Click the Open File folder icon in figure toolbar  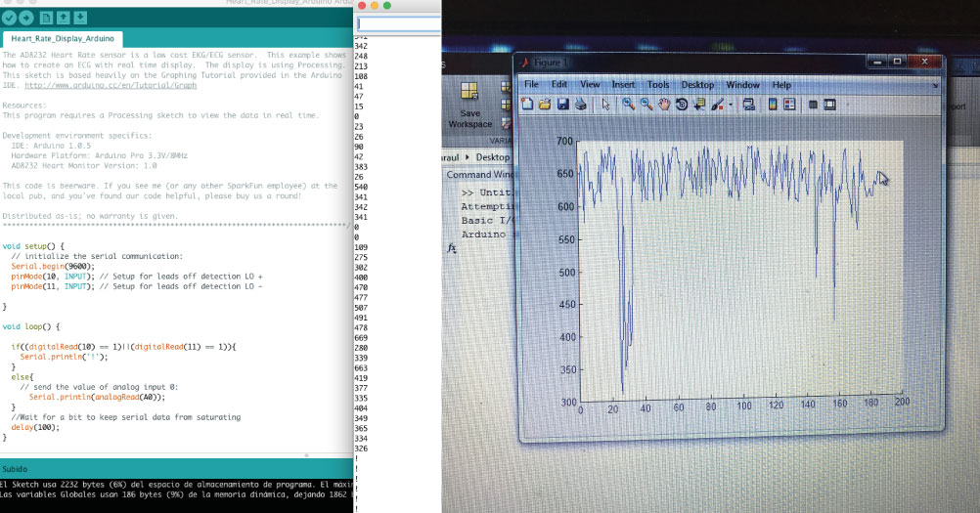545,105
